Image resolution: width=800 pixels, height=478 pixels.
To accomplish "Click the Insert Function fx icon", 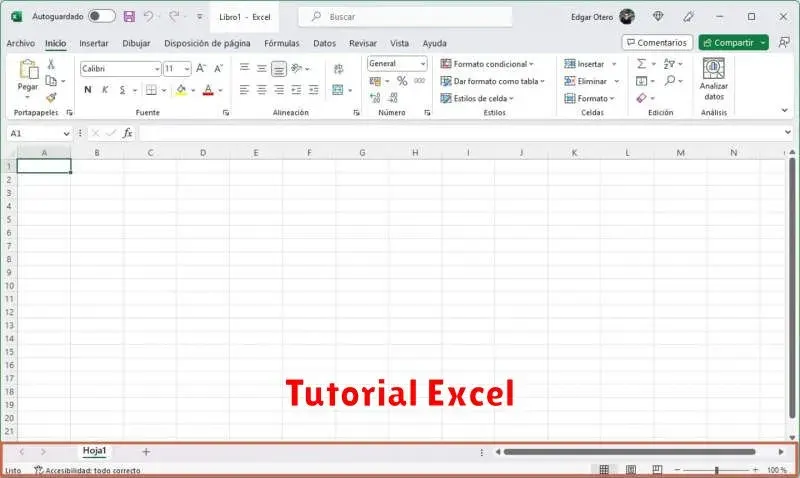I will (x=128, y=133).
